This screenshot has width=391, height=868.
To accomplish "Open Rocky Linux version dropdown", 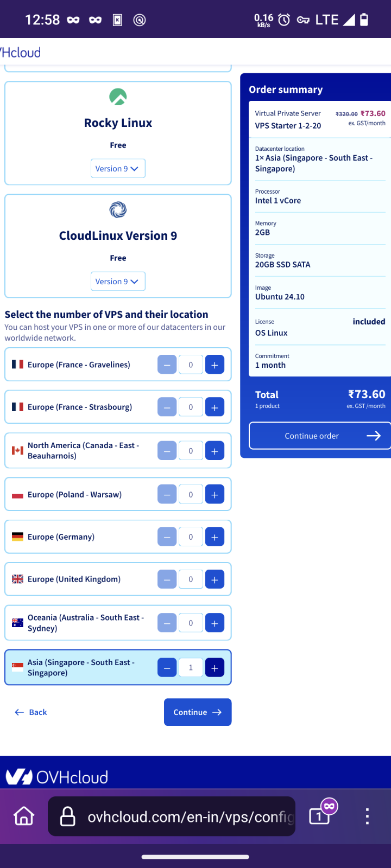I will pyautogui.click(x=117, y=169).
